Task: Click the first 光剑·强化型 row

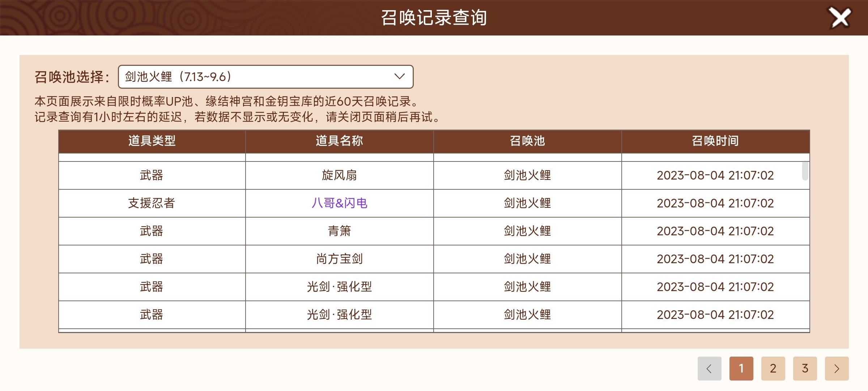Action: [x=339, y=287]
